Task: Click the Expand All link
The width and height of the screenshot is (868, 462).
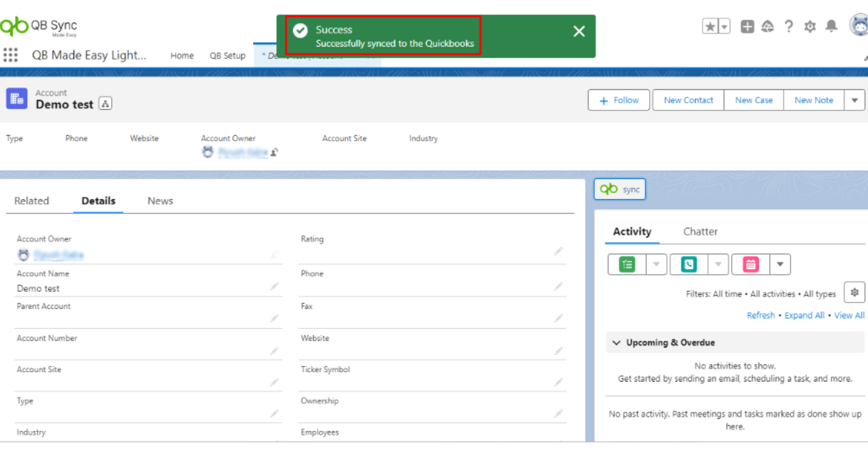Action: (804, 316)
